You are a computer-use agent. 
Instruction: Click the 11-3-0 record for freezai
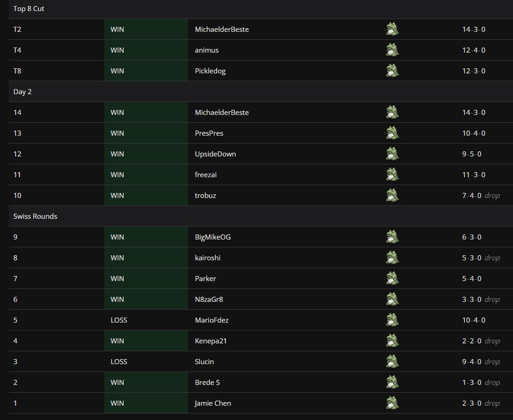[474, 175]
